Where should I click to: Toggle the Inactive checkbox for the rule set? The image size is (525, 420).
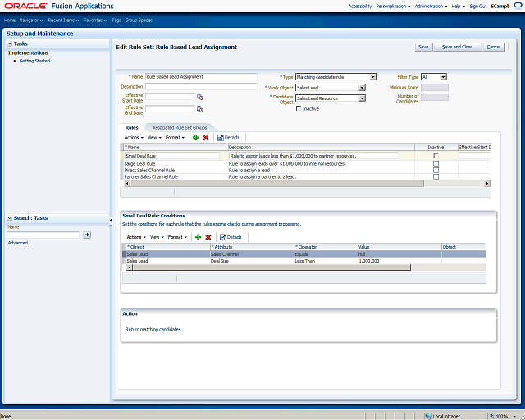pyautogui.click(x=299, y=108)
